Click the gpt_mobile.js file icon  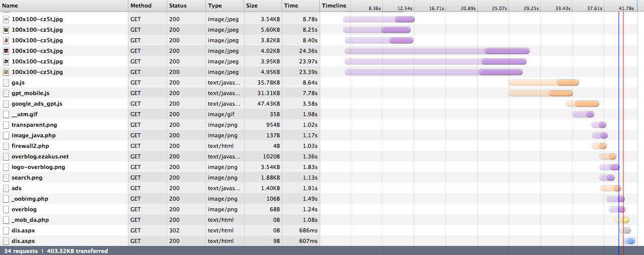click(6, 93)
